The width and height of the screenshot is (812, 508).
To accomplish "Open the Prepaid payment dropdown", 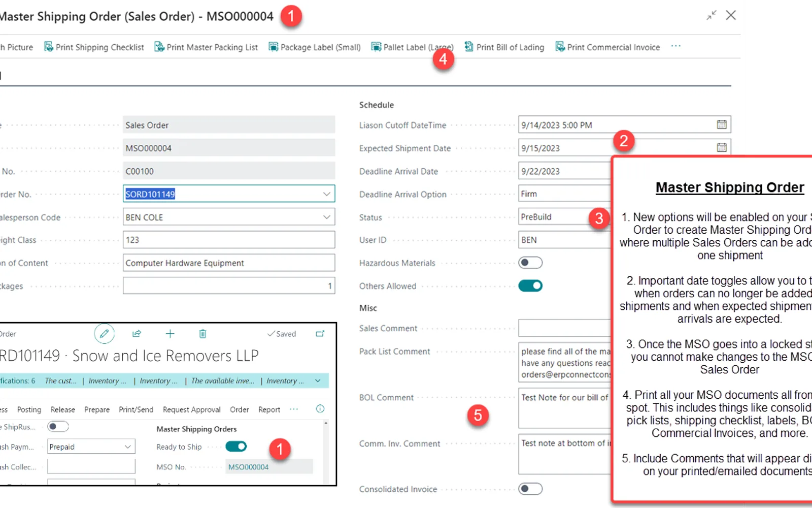I will coord(128,447).
